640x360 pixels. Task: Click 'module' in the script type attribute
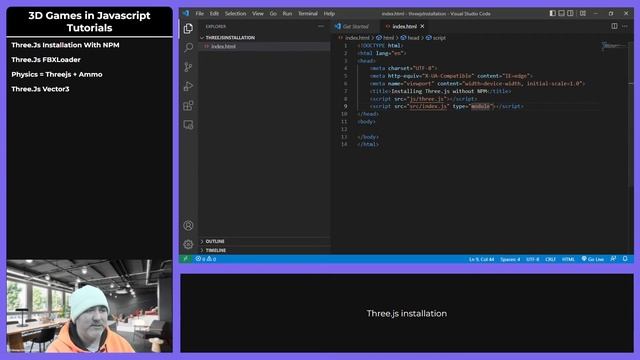click(x=480, y=106)
